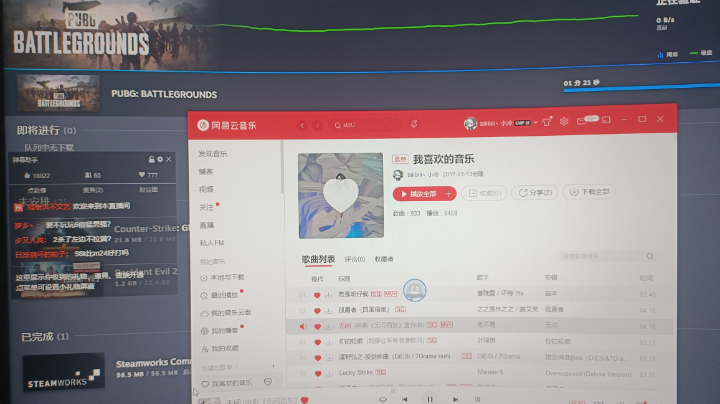The image size is (720, 404).
Task: Open MV badge on row 01
Action: click(390, 294)
